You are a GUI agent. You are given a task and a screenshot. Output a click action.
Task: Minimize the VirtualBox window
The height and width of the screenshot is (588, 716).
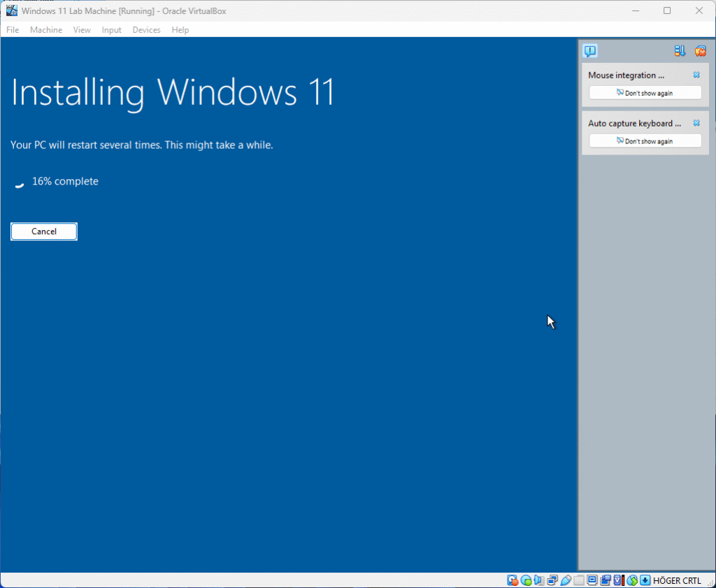pos(635,10)
